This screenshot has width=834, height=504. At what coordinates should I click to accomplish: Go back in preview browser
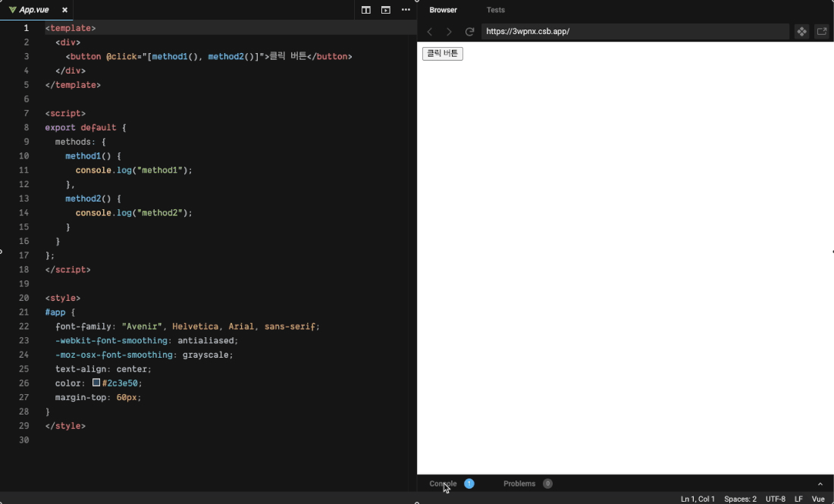(430, 32)
